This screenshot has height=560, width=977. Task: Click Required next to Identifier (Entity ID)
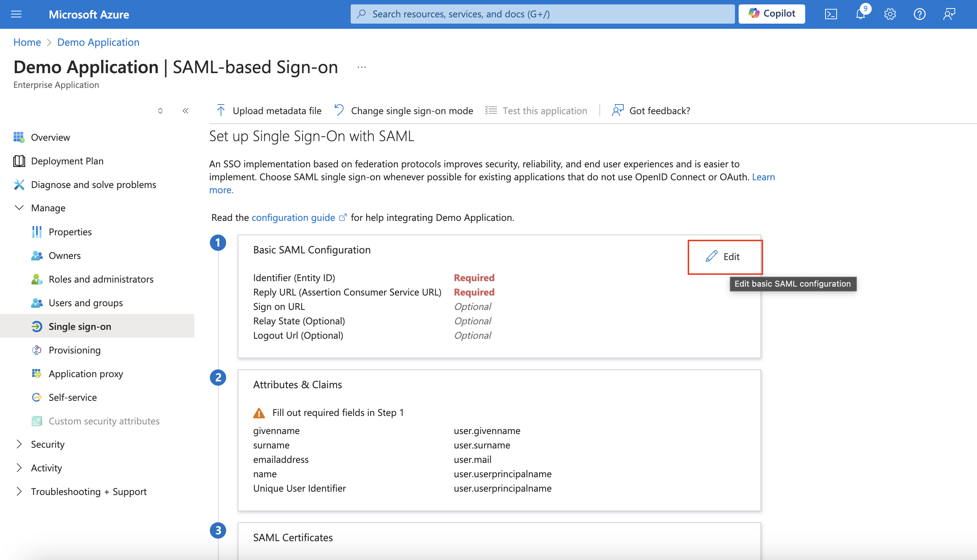(474, 278)
